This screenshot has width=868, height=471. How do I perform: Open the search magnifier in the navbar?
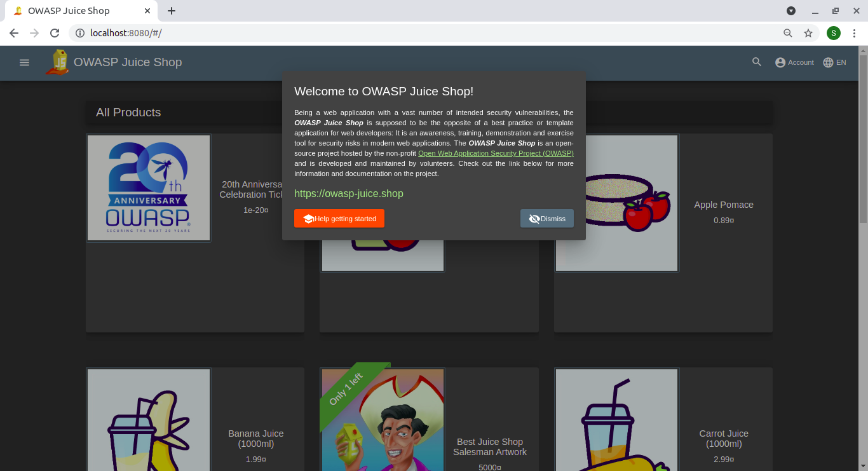(757, 62)
